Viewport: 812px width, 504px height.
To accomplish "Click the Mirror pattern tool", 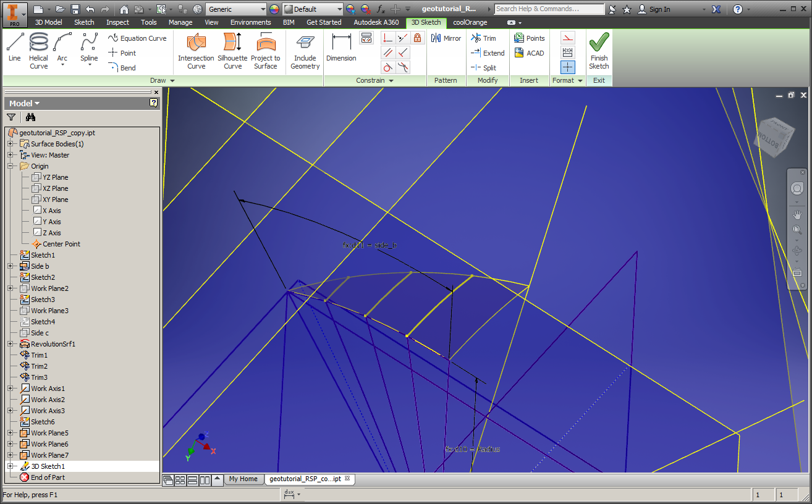I will [x=446, y=38].
